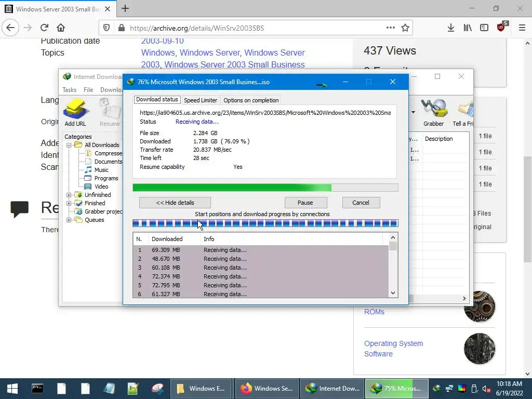532x399 pixels.
Task: Toggle Firefox sidebar icon
Action: pos(484,28)
